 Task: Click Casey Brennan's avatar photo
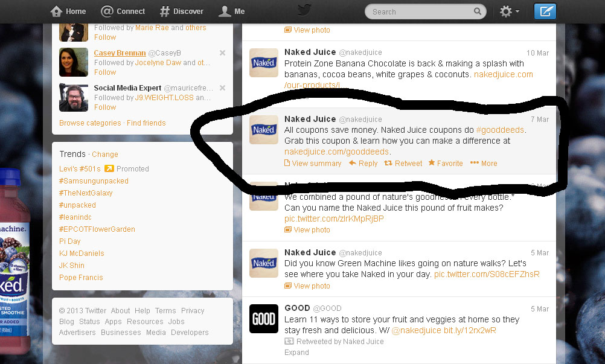(74, 62)
